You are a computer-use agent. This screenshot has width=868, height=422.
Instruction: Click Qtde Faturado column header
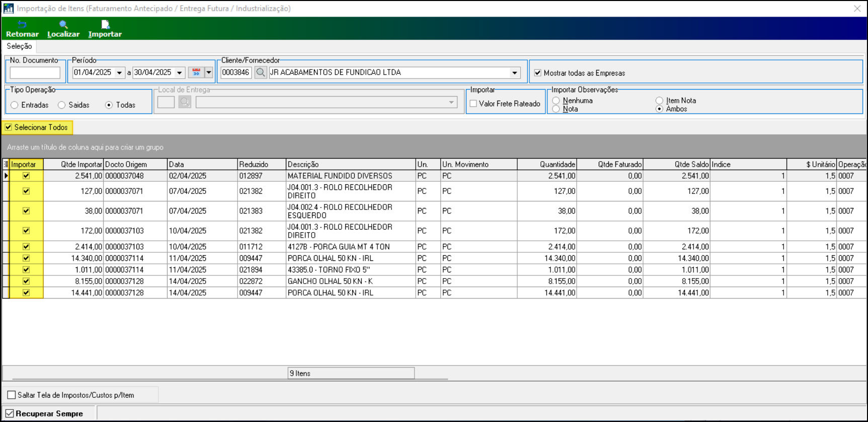click(x=610, y=164)
